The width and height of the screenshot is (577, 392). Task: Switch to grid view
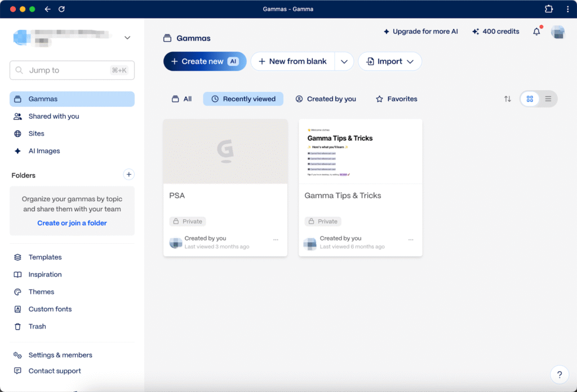530,99
